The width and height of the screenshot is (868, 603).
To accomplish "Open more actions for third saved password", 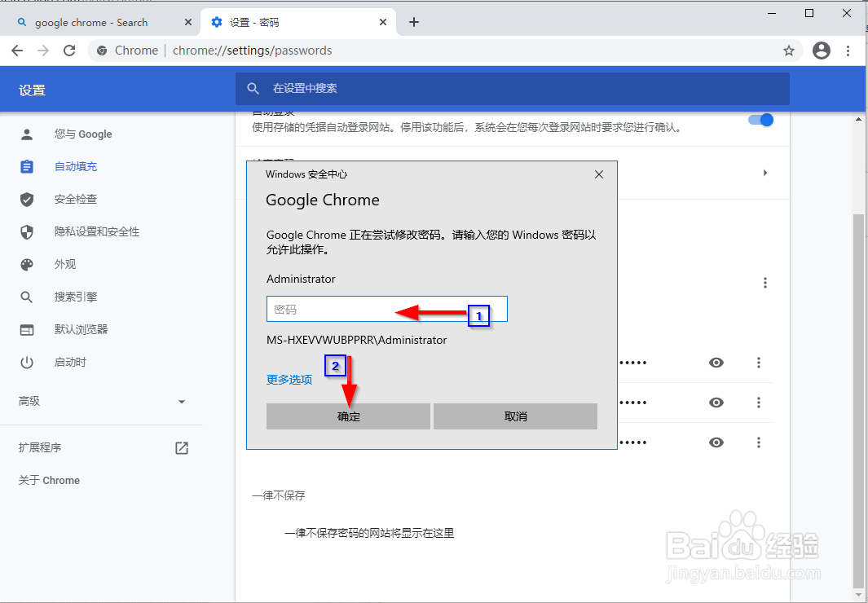I will 759,442.
